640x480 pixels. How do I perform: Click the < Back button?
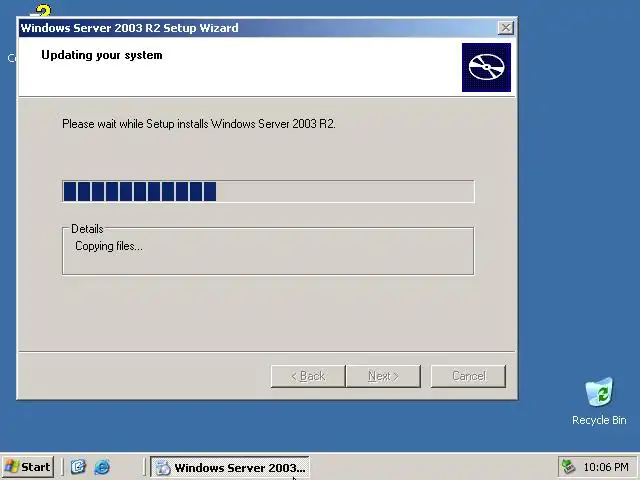coord(308,376)
